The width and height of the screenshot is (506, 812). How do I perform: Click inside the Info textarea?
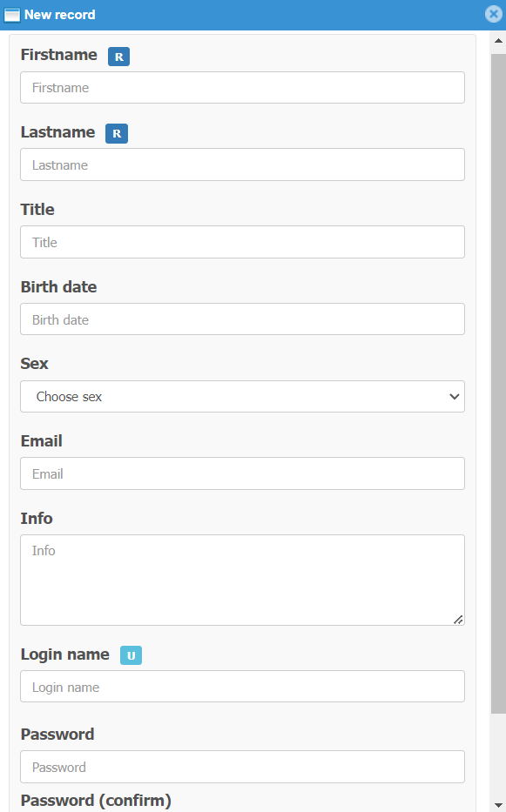click(x=243, y=580)
